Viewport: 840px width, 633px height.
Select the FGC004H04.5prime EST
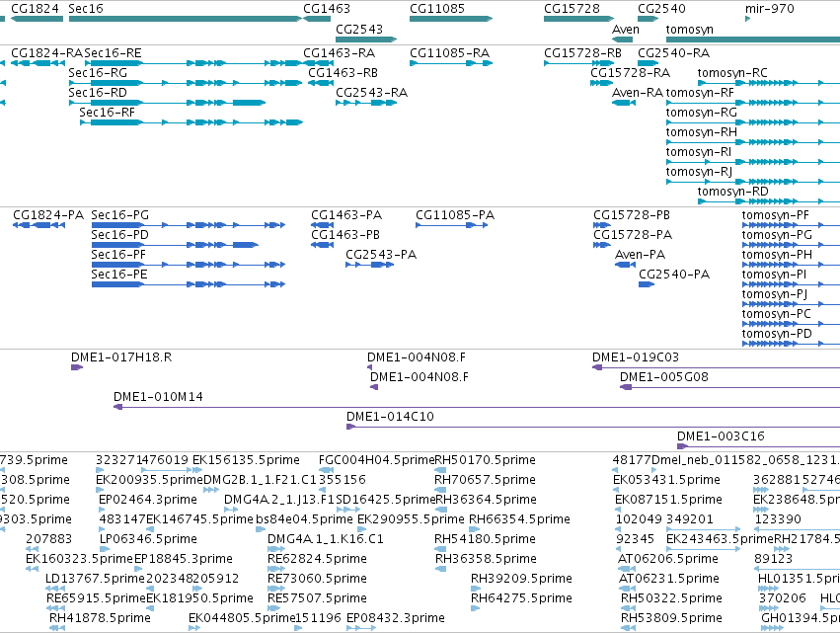[325, 470]
